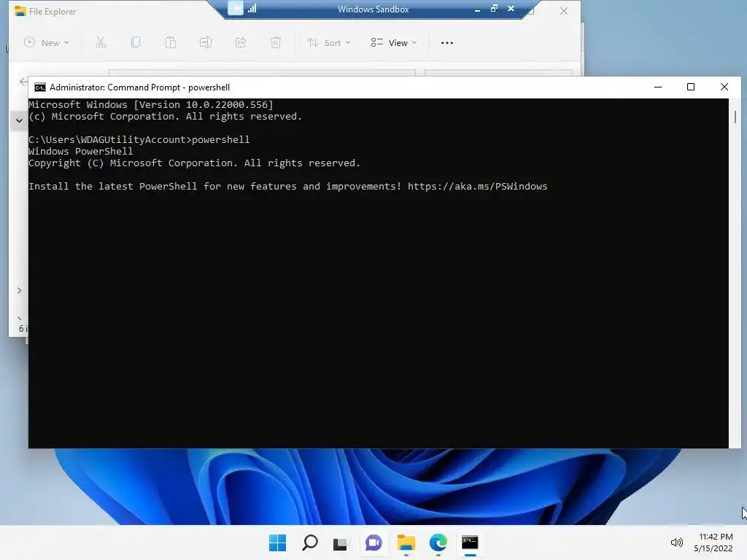Close the Administrator Command Prompt window
The width and height of the screenshot is (747, 560).
(724, 87)
